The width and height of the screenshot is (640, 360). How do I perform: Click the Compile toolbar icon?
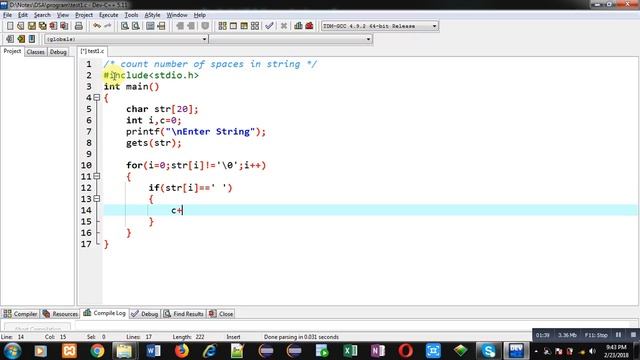(x=222, y=26)
